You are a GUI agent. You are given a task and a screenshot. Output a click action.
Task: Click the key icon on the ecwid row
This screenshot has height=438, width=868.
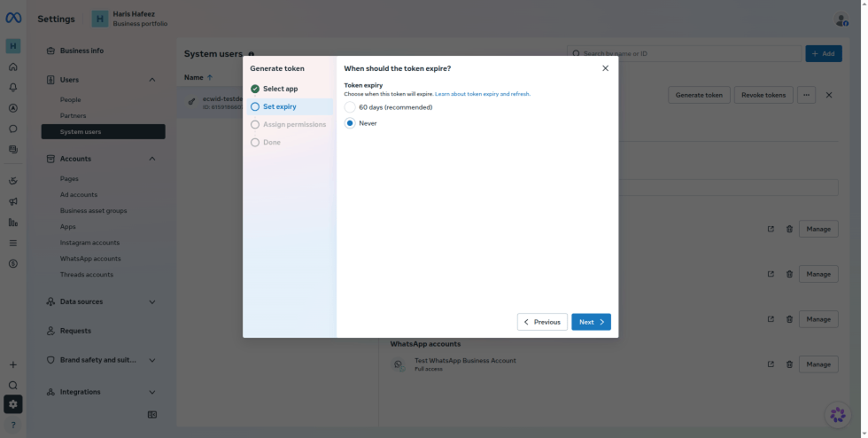[x=191, y=101]
